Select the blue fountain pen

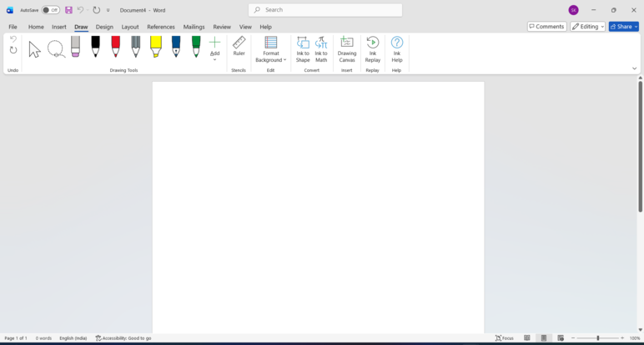(176, 47)
